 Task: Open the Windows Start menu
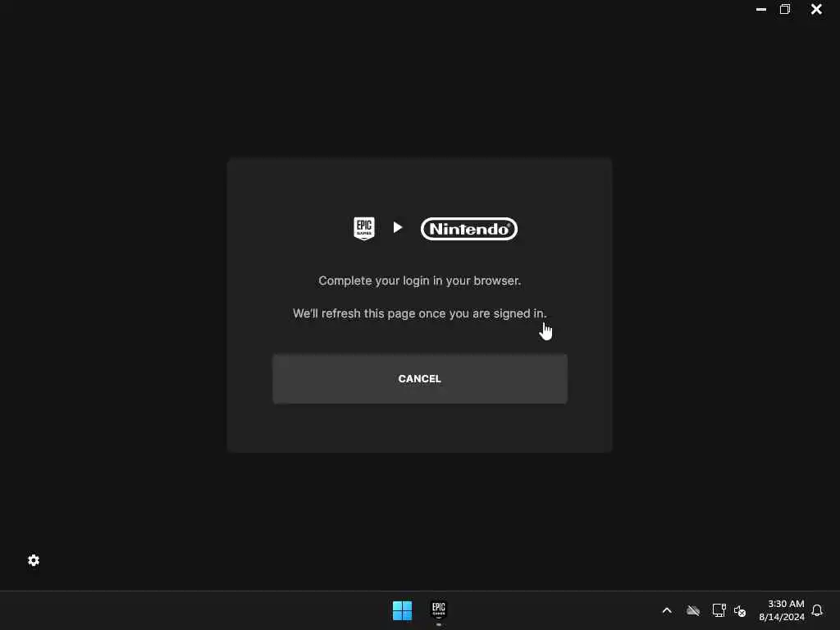tap(402, 610)
